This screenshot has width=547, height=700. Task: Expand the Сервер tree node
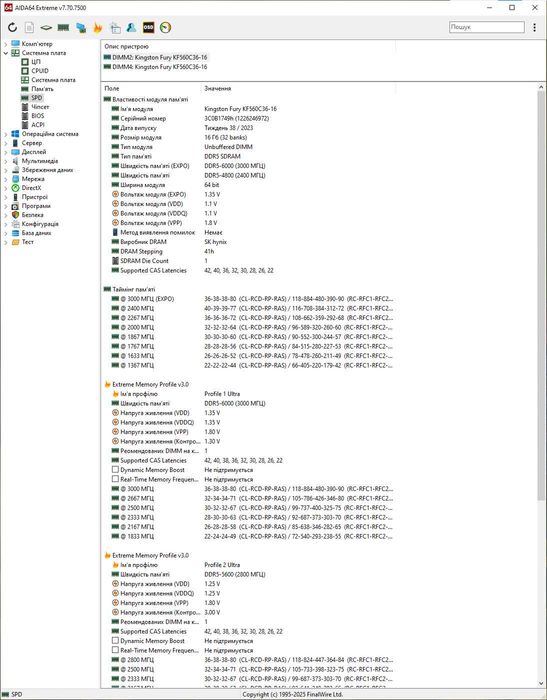6,143
